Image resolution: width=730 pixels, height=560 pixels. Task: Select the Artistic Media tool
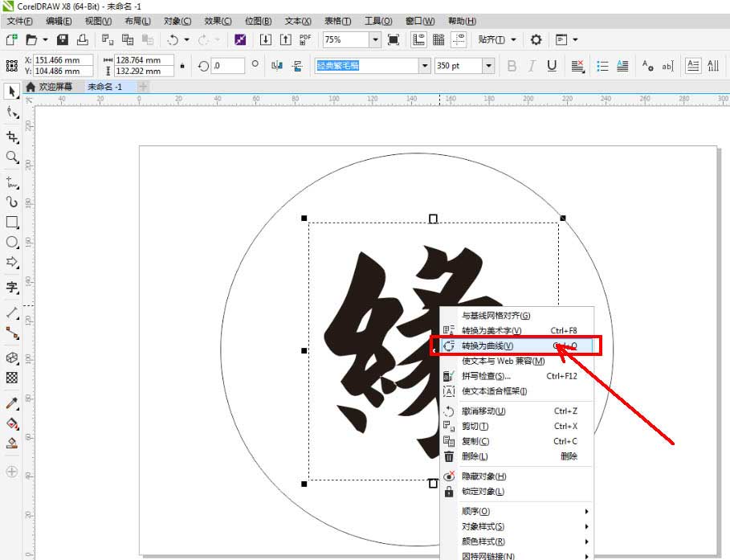point(12,202)
